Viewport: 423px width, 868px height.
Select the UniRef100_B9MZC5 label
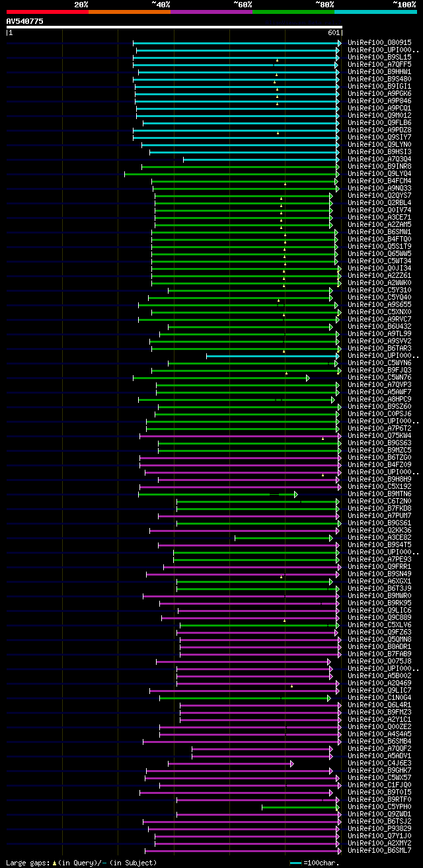coord(379,450)
